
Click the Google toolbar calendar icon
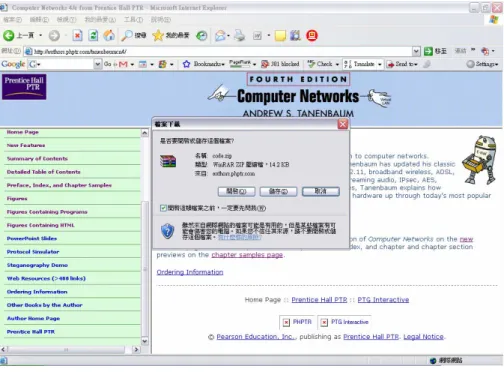coord(143,64)
